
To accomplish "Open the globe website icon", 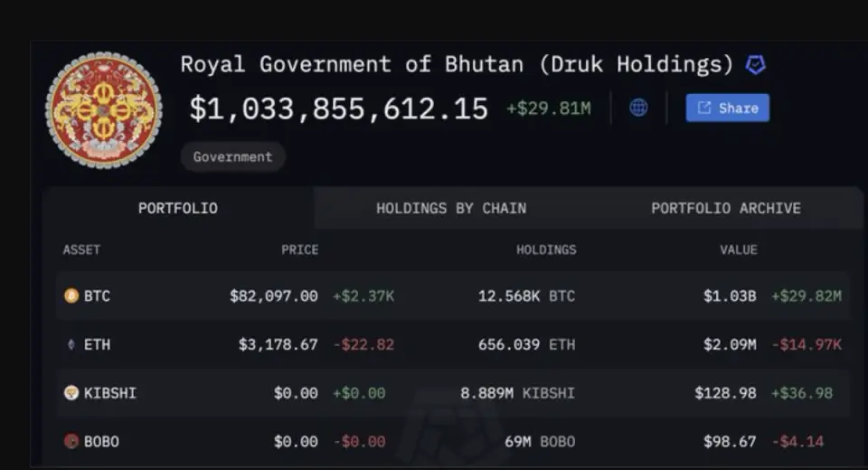I will point(638,108).
